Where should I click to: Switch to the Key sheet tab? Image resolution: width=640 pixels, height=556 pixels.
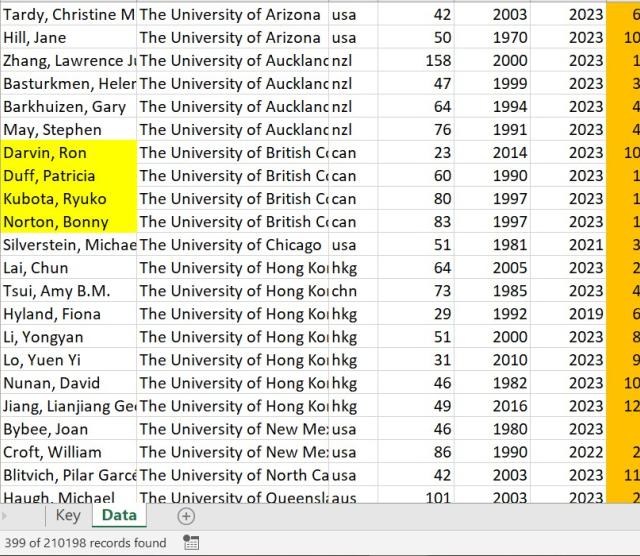click(x=68, y=515)
